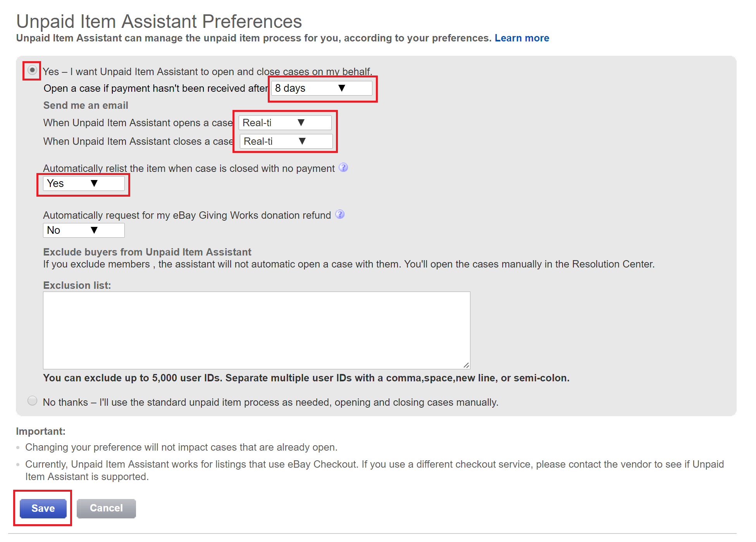Click the Yes option label text
756x542 pixels.
coord(207,72)
